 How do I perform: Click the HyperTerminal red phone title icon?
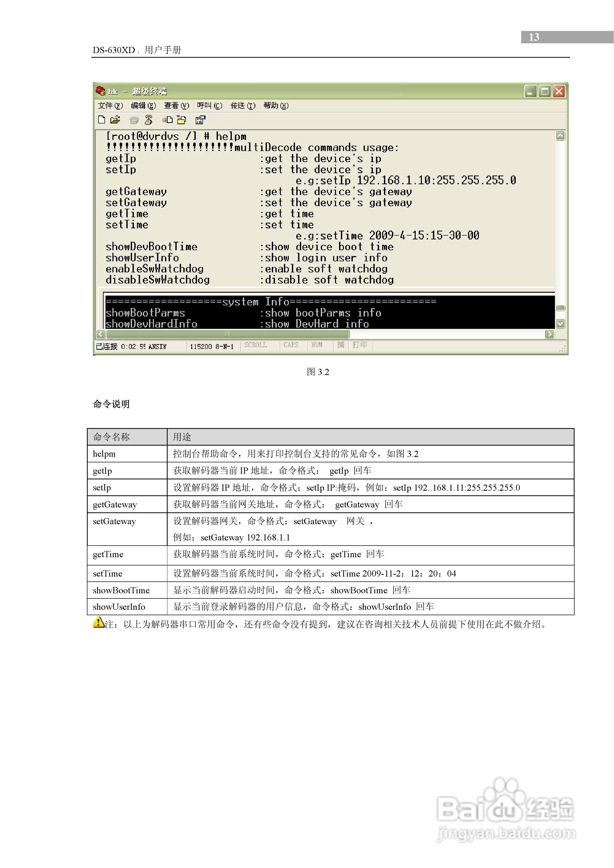point(101,91)
